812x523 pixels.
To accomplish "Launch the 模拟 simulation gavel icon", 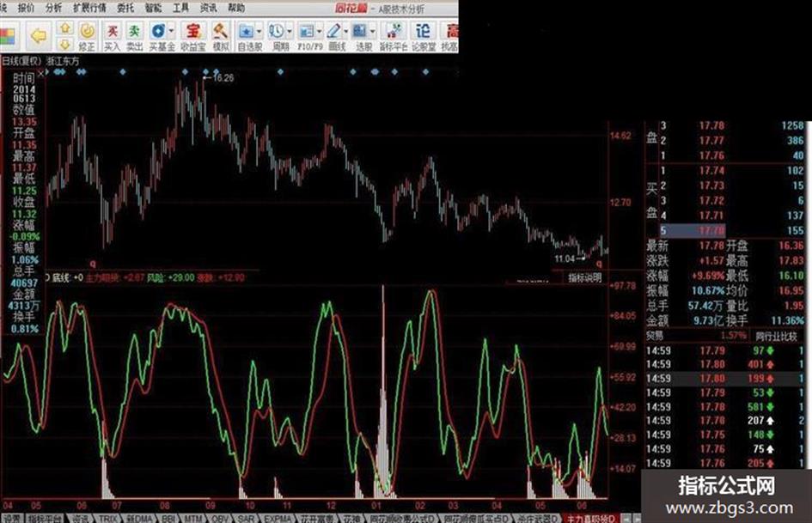I will [221, 36].
